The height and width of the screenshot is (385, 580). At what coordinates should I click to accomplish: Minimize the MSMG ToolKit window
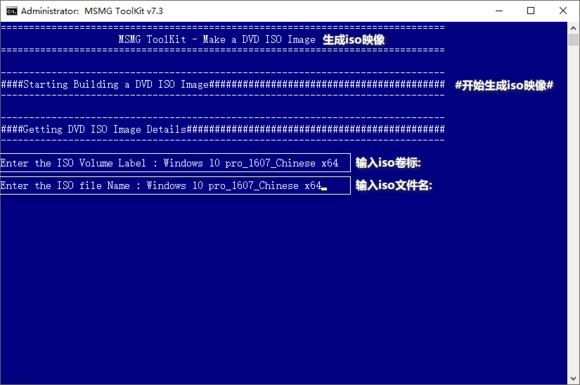[x=499, y=11]
